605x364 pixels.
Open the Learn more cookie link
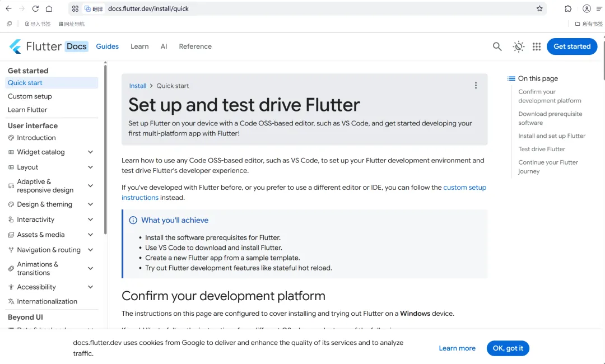[457, 348]
